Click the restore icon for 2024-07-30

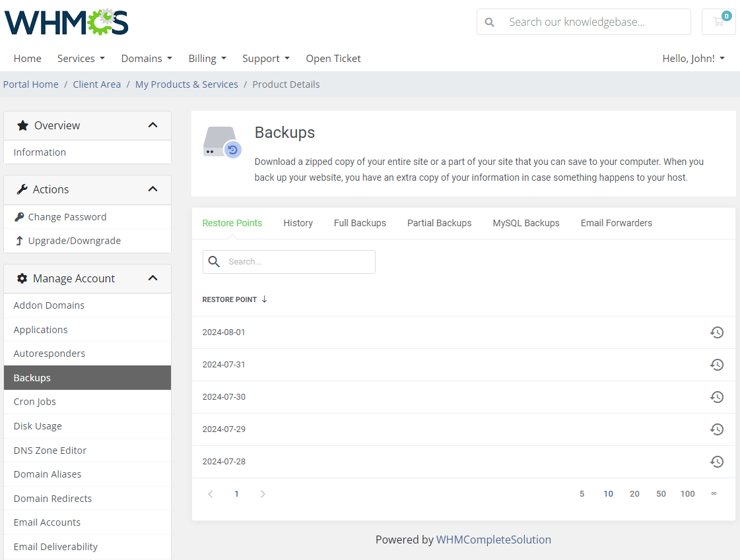coord(716,397)
